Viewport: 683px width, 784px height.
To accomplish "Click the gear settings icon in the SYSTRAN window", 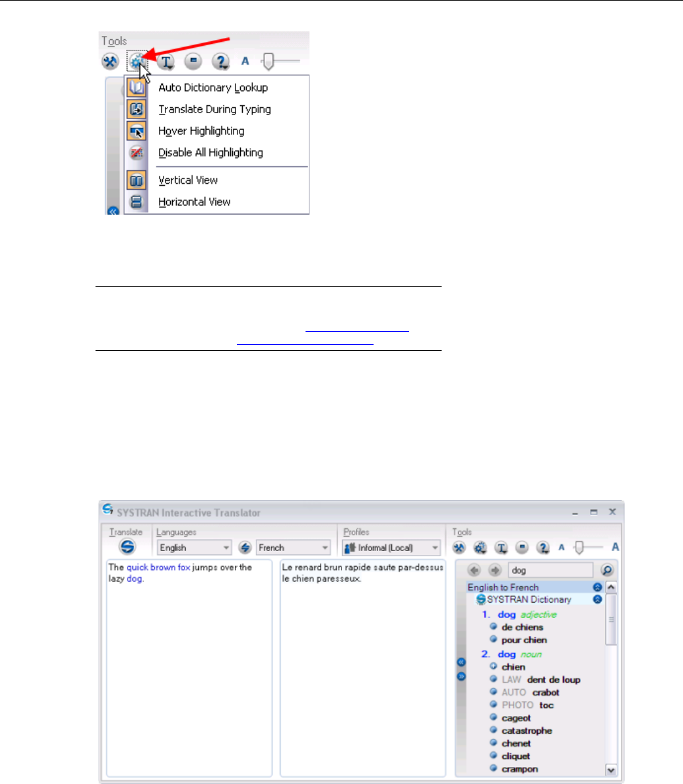I will tap(480, 548).
